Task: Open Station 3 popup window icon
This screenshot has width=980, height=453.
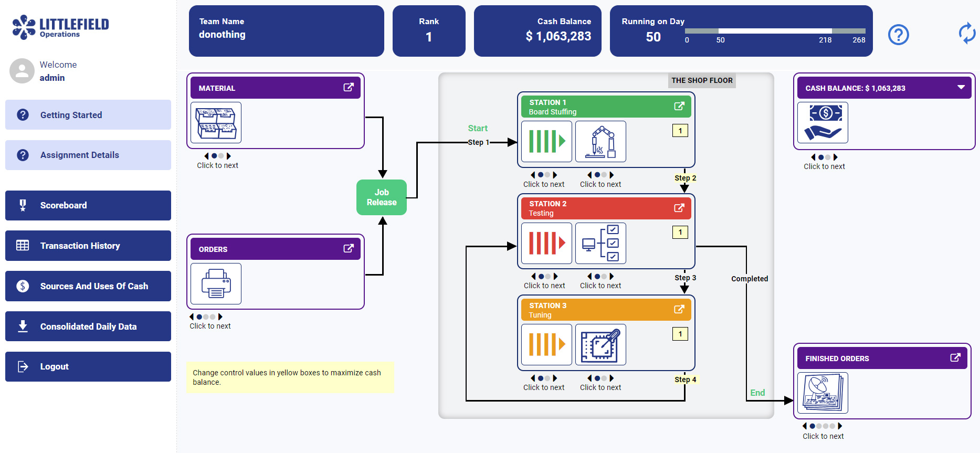Action: 679,309
